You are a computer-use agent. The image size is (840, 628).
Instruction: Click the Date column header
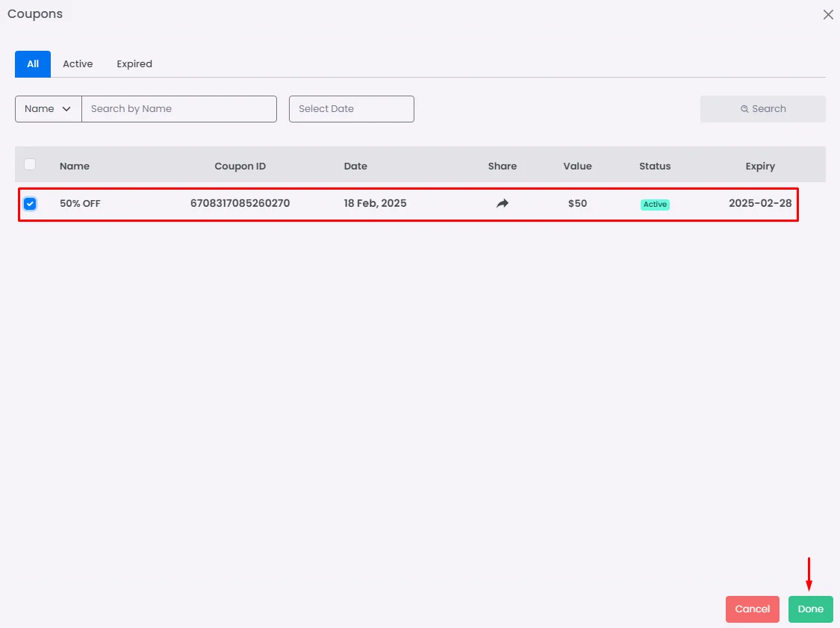pyautogui.click(x=355, y=166)
